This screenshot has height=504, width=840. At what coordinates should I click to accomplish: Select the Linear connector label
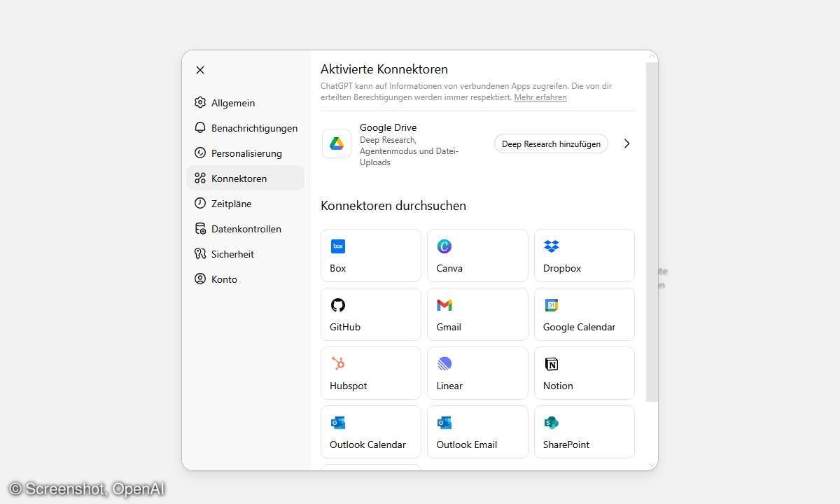[449, 386]
